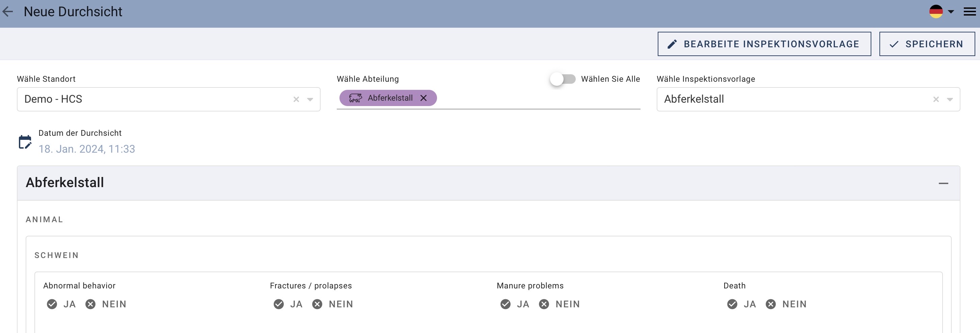Remove the Abferkelstall department chip
980x333 pixels.
coord(424,98)
